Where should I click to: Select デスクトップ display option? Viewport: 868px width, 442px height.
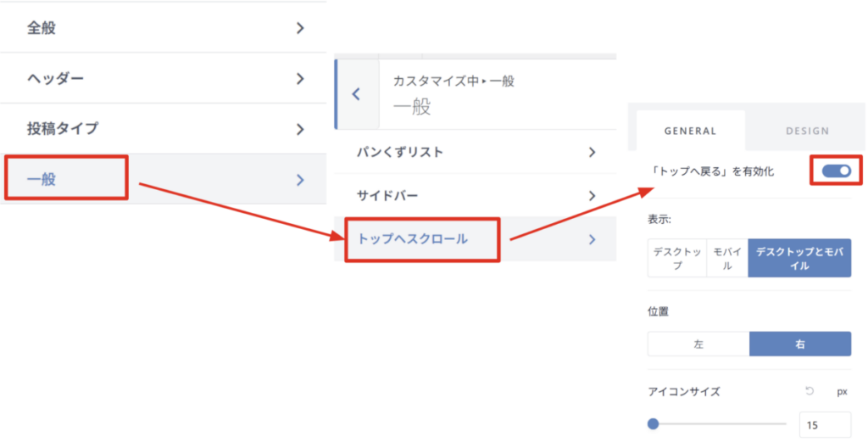[x=676, y=258]
